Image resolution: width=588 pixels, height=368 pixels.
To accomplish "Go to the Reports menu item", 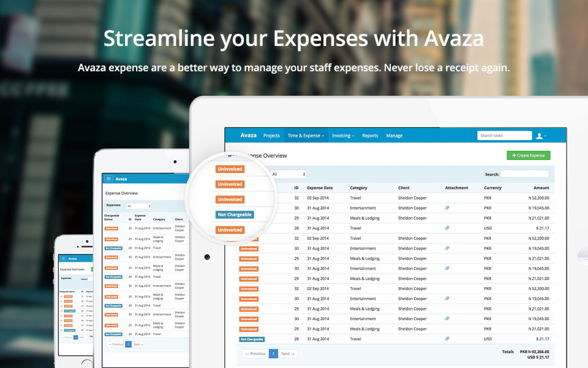I will pyautogui.click(x=370, y=136).
